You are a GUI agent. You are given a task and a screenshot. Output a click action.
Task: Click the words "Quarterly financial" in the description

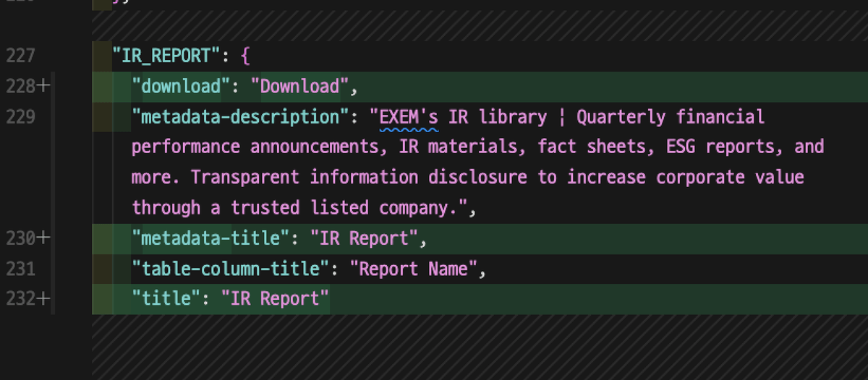671,117
